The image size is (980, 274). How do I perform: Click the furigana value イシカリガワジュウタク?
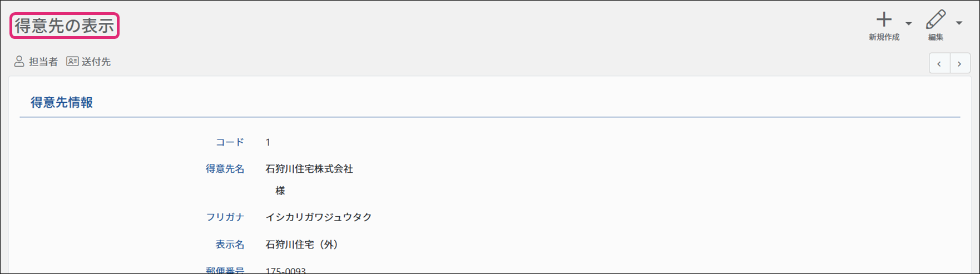(x=319, y=217)
